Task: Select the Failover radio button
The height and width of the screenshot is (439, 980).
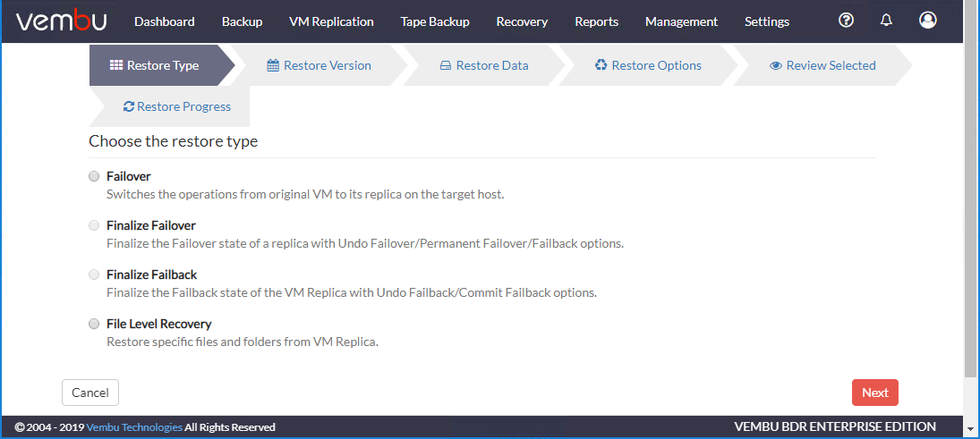Action: [94, 177]
